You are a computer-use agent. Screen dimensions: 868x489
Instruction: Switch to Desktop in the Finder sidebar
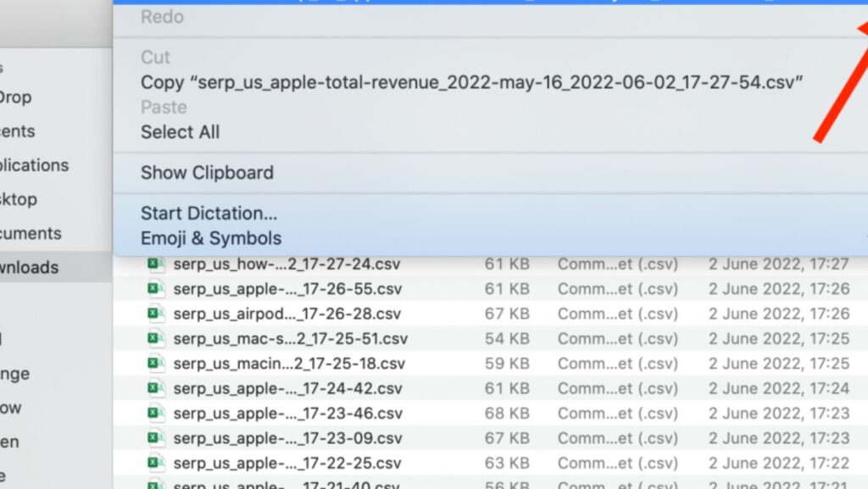click(19, 199)
